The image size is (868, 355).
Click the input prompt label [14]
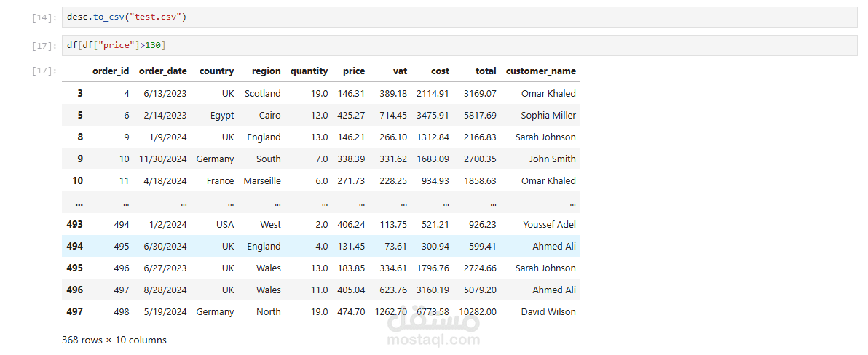pos(45,17)
